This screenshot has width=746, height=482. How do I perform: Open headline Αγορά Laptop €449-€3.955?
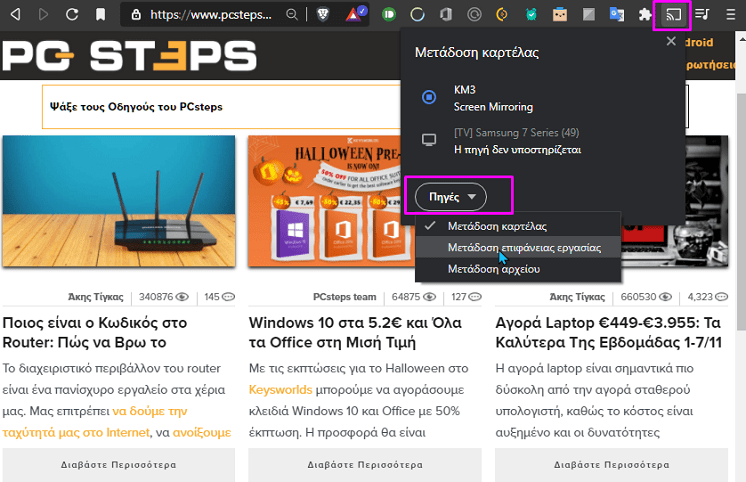click(609, 332)
